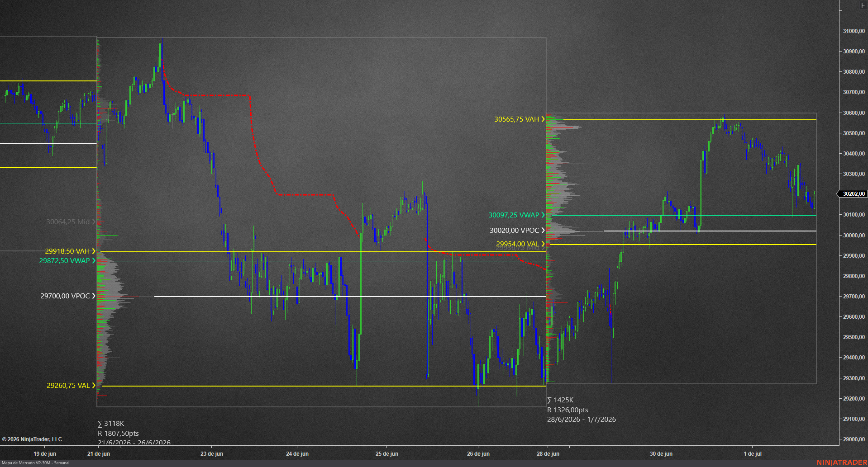The width and height of the screenshot is (868, 467).
Task: Click the 31000,00 price axis label
Action: 854,31
